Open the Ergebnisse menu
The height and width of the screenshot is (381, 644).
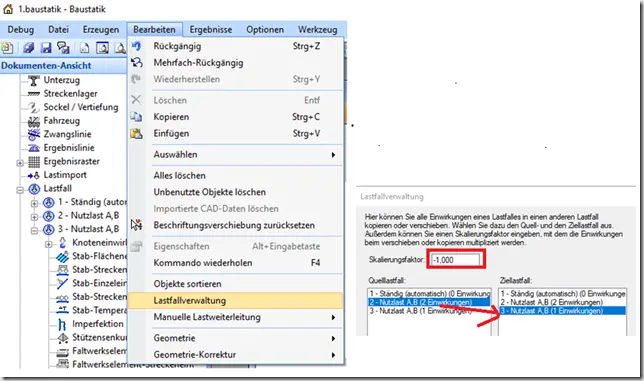point(211,30)
